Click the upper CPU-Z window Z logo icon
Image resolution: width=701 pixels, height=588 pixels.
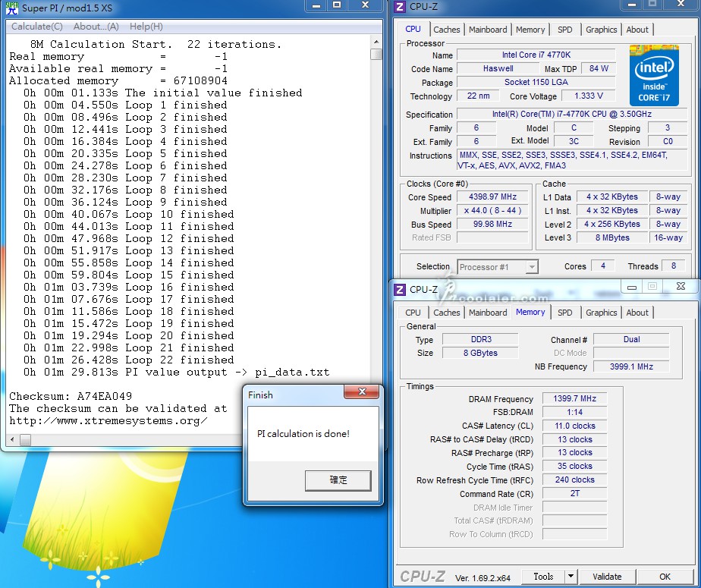pos(400,7)
